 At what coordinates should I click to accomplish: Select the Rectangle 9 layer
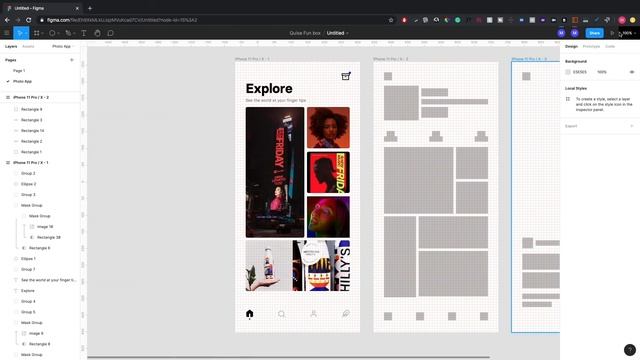click(x=31, y=109)
